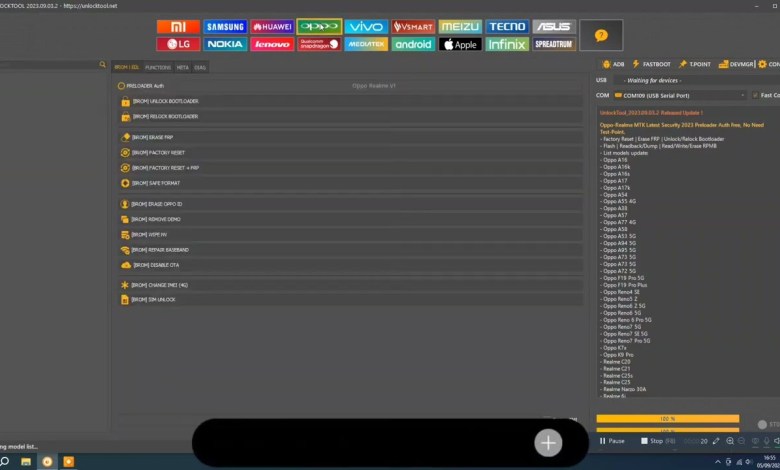Open the FASTBOOT tool

click(651, 64)
